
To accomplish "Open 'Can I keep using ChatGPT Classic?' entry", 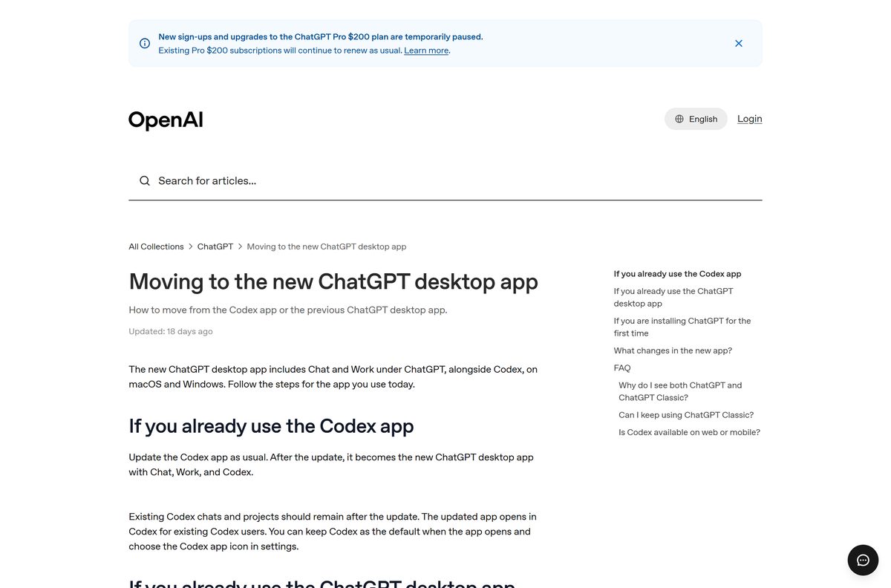I will [x=686, y=415].
